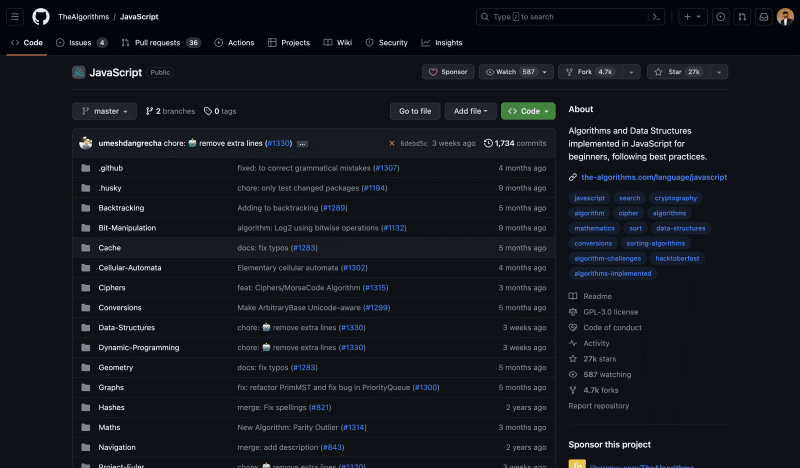Click the data-structures topic tag
Viewport: 800px width, 468px height.
tap(681, 228)
